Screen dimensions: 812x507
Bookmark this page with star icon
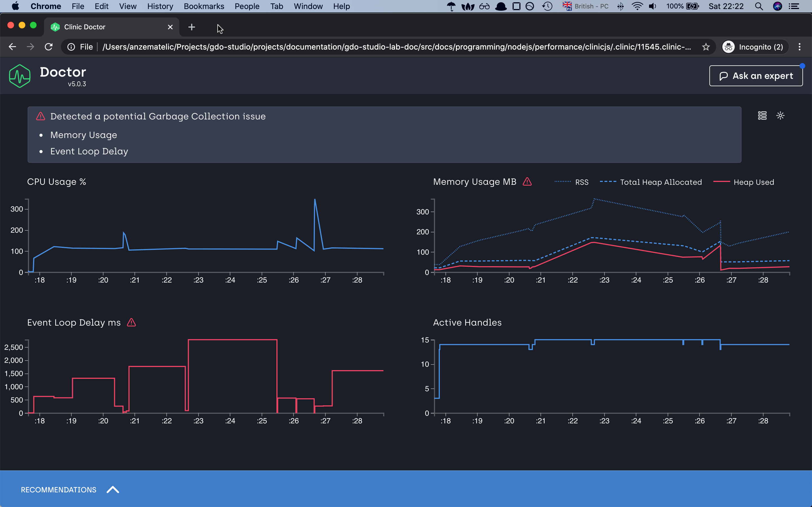[x=706, y=47]
